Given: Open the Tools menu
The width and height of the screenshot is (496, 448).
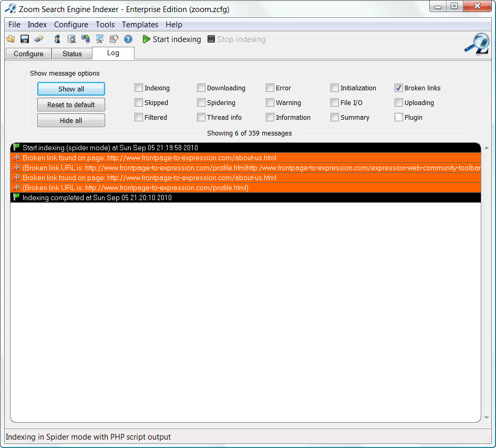Looking at the screenshot, I should point(105,24).
